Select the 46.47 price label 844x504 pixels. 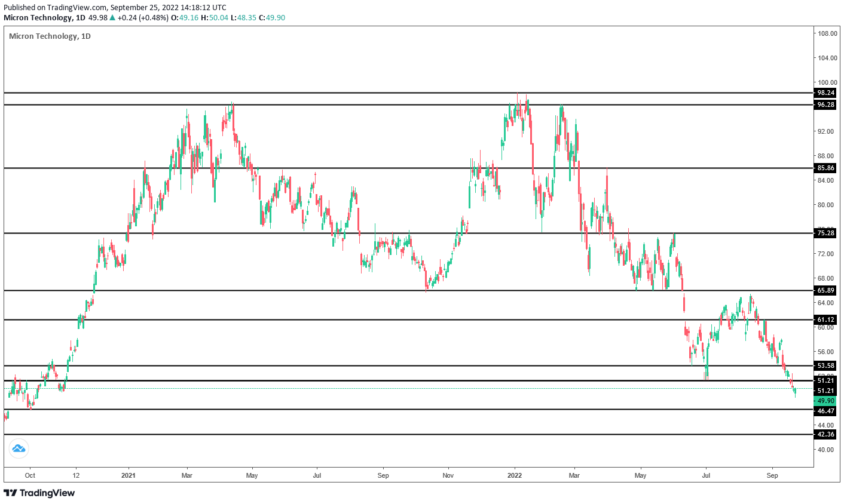coord(825,411)
